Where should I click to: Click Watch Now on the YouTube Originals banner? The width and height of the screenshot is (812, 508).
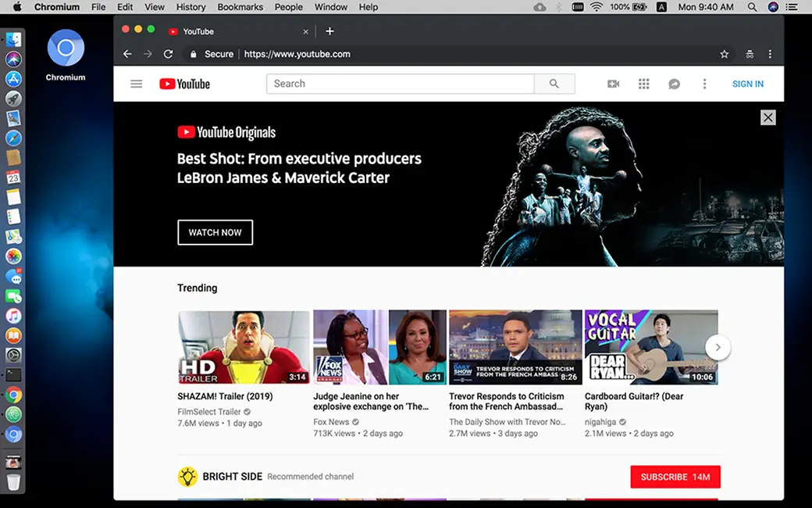(x=215, y=232)
